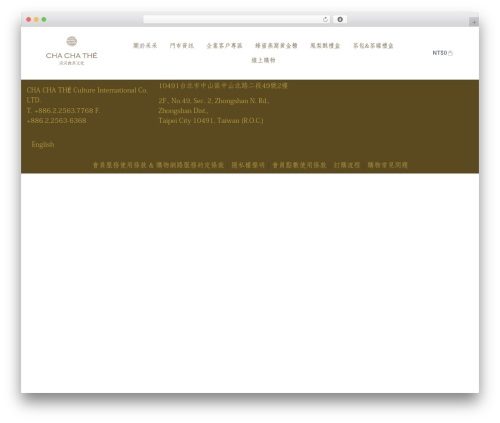
Task: Click the fax number +886.2.2563-6368
Action: coord(56,121)
